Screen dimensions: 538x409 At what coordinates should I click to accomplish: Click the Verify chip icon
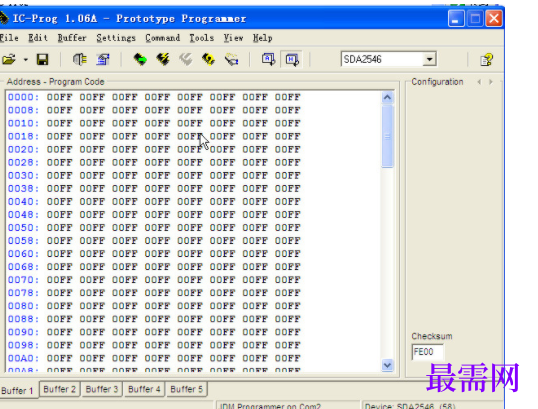coord(232,60)
